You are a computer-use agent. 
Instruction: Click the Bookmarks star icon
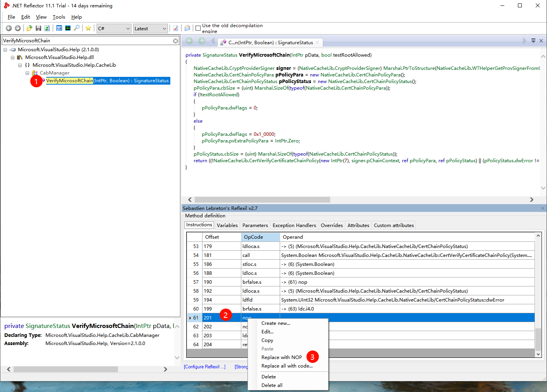pos(88,28)
